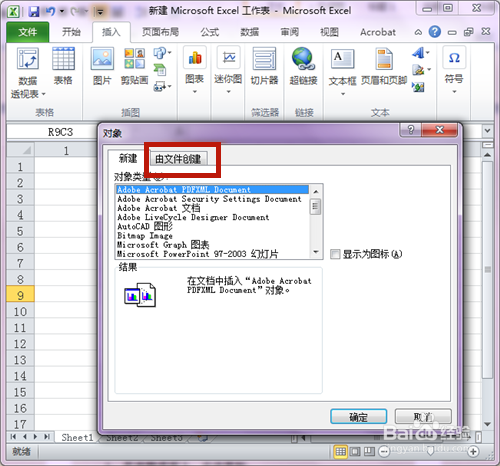Click the R9C3 name box

[60, 132]
